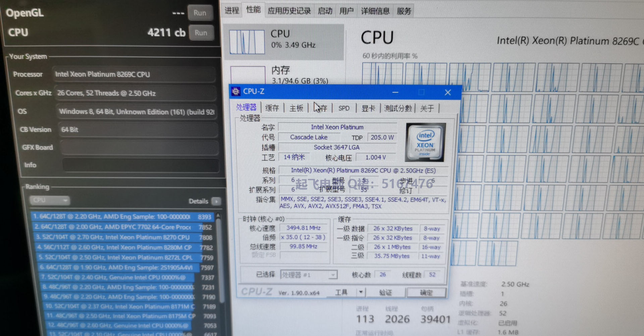Open the 处理器 #1 selection dropdown in CPU-Z
This screenshot has height=336, width=644.
pos(309,275)
